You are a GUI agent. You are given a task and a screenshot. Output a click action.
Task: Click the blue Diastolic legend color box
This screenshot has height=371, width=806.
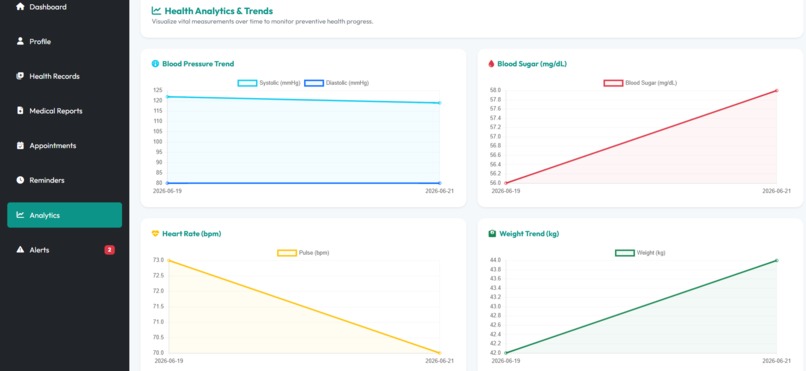click(x=314, y=83)
